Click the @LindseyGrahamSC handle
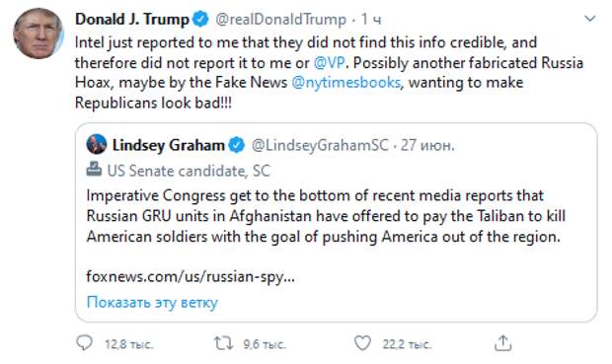The width and height of the screenshot is (612, 364). 320,145
